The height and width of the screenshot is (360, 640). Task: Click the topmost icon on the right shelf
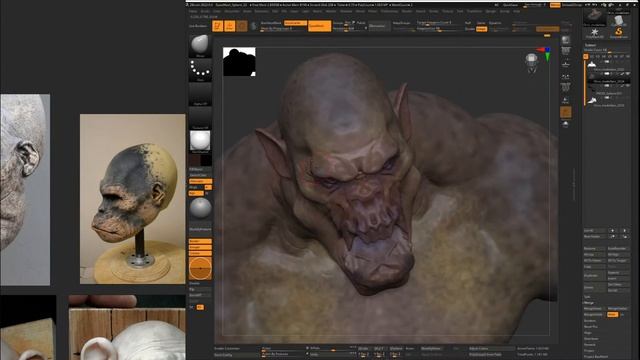[x=565, y=40]
